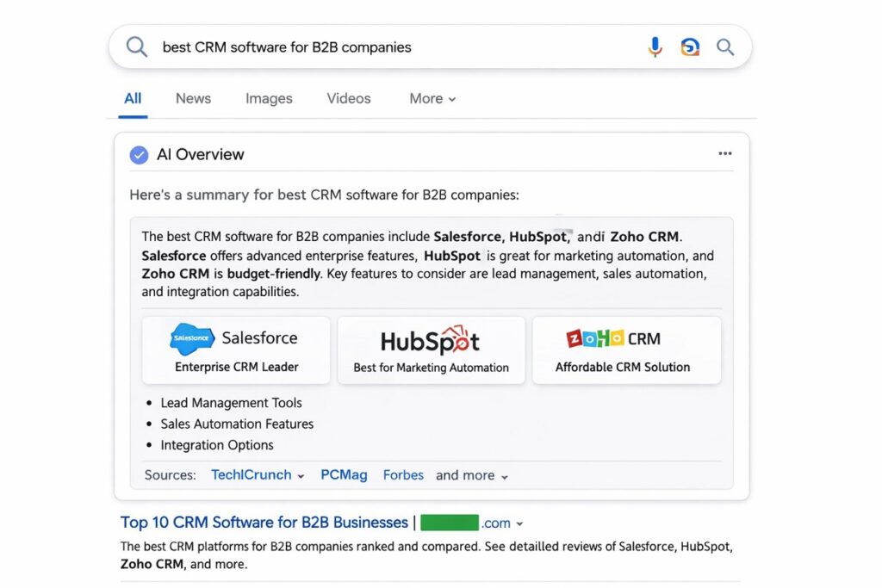Click the AI Overview checkmark badge icon
This screenshot has height=588, width=882.
coord(138,154)
